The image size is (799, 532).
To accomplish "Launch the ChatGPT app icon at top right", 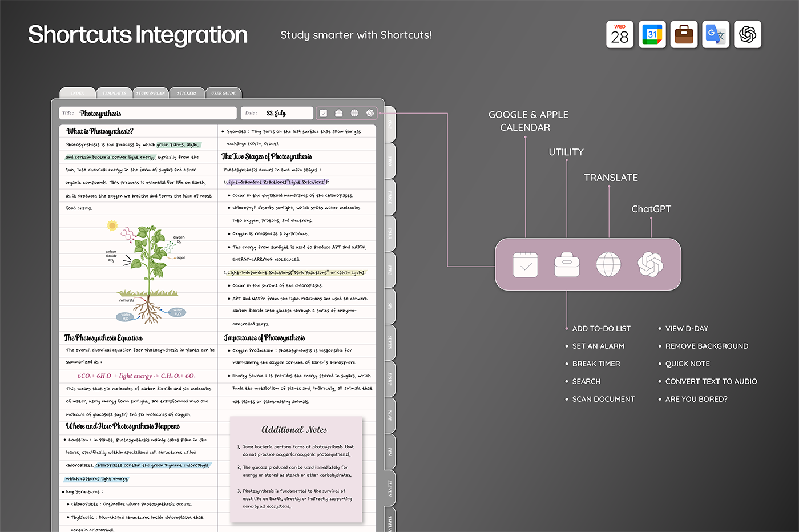I will pyautogui.click(x=748, y=35).
